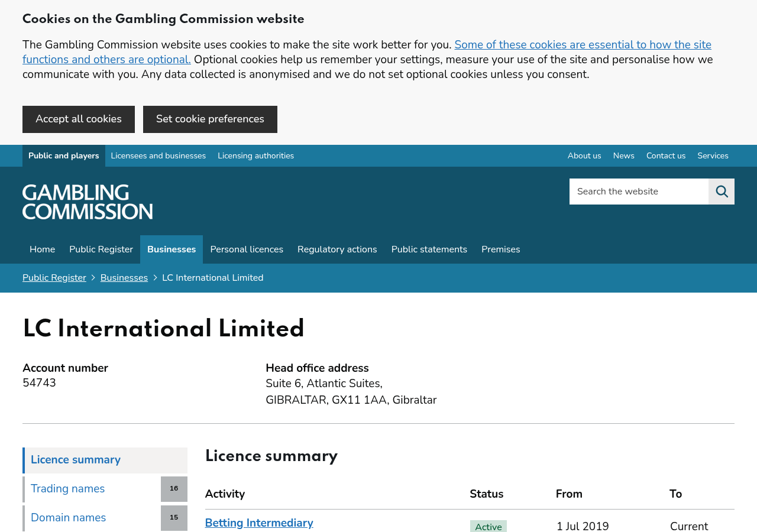Click the account number 54743

39,383
